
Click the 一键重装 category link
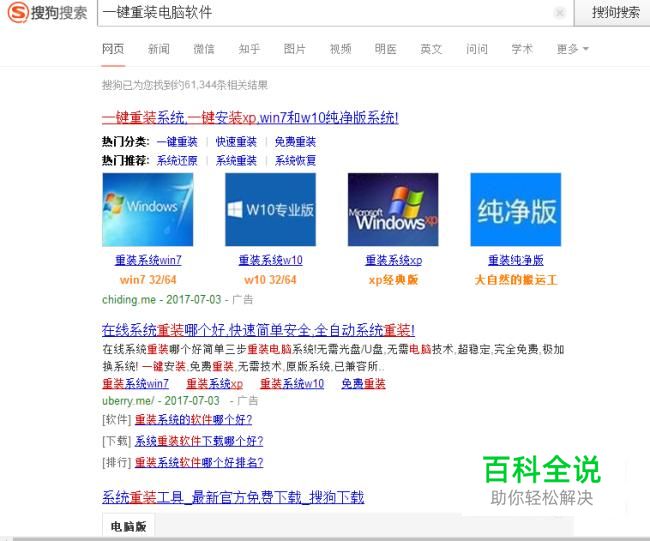(177, 142)
